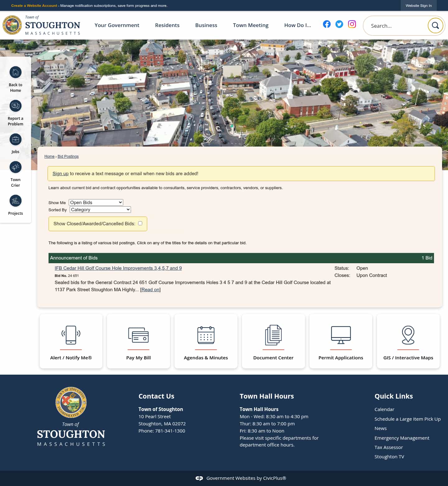Screen dimensions: 448x486
Task: Click Permit Applications label
Action: pyautogui.click(x=341, y=358)
